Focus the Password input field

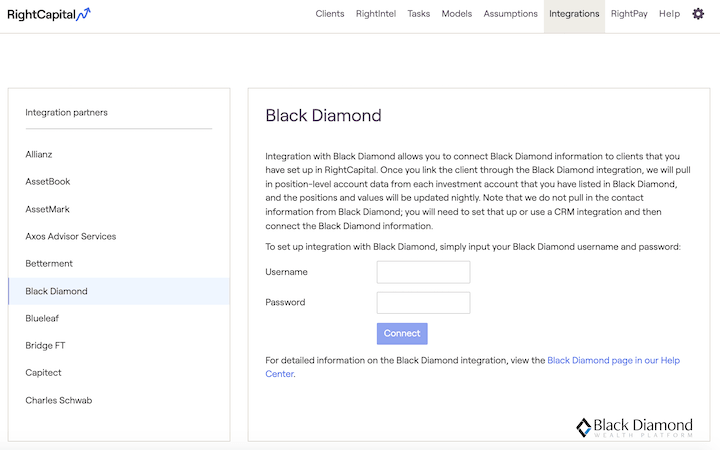423,303
